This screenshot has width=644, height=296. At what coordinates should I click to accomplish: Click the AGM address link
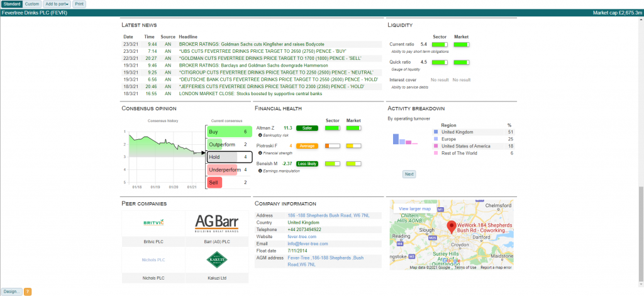[x=326, y=261]
